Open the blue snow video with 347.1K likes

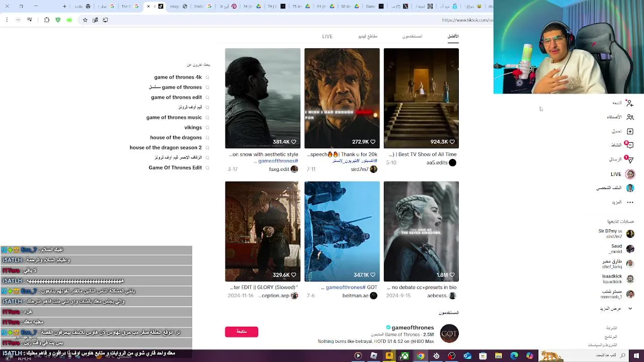click(x=342, y=231)
